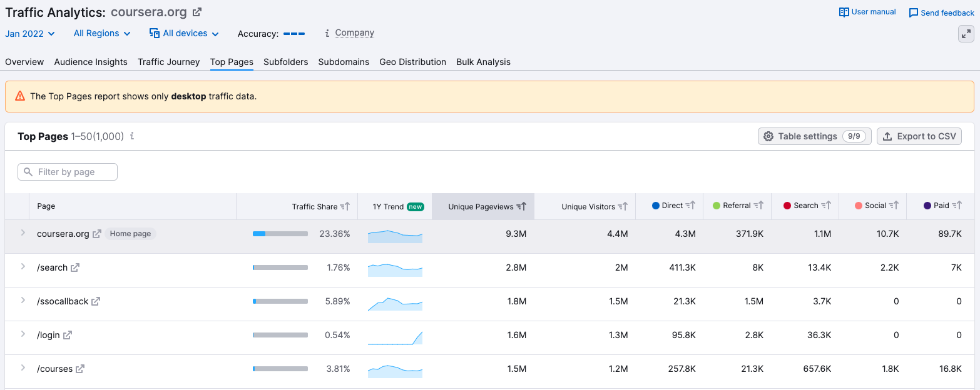
Task: Switch to the Subdomains tab
Action: (344, 62)
